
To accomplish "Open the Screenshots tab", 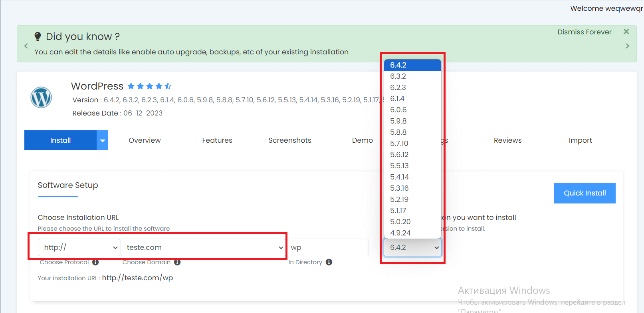I will tap(290, 140).
